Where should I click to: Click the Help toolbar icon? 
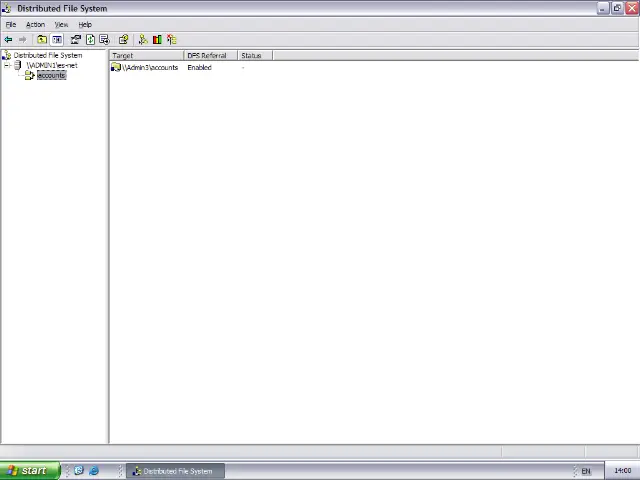(123, 40)
